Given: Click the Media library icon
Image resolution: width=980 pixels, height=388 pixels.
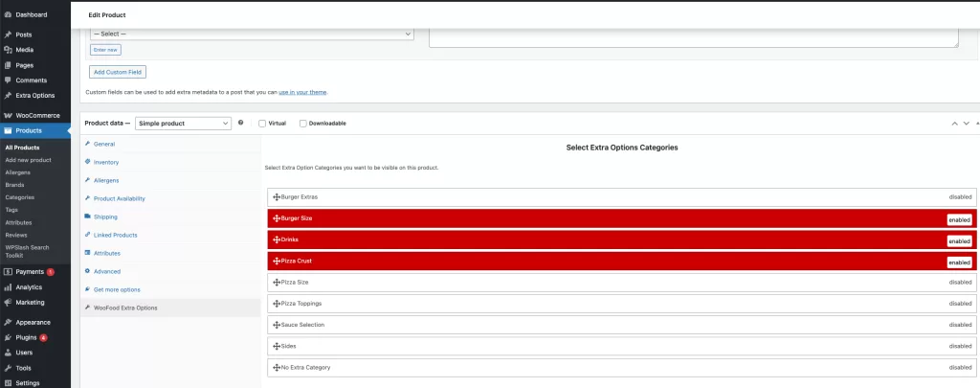Looking at the screenshot, I should tap(8, 50).
